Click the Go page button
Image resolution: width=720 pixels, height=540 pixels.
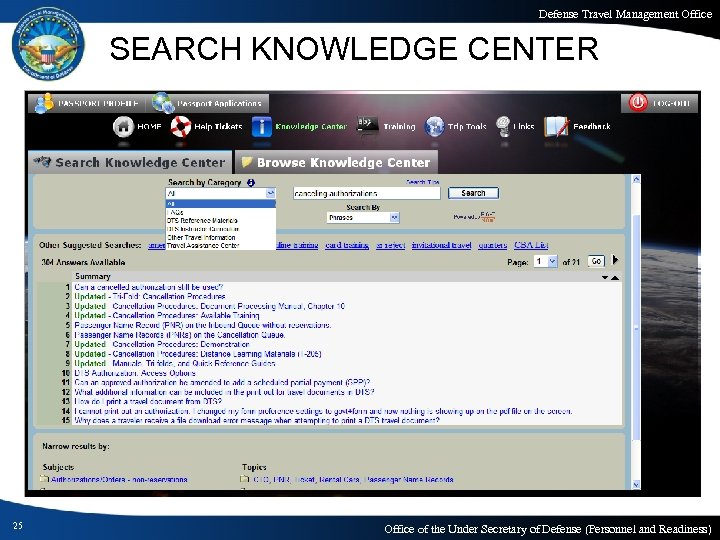click(596, 261)
